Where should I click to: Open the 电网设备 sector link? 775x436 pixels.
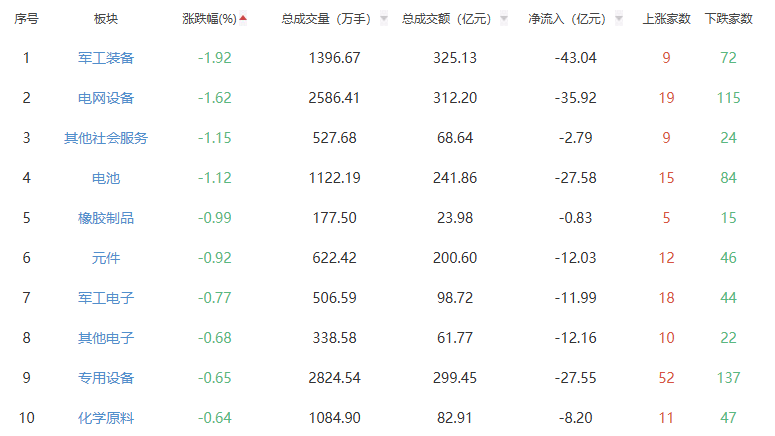(105, 98)
